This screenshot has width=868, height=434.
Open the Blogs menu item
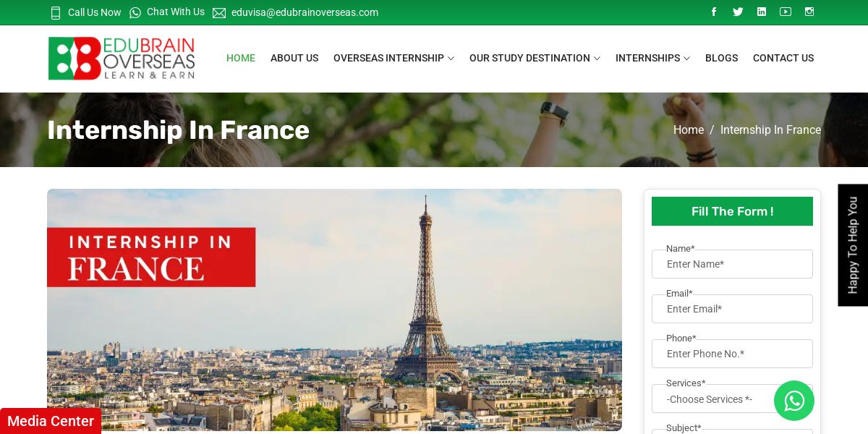click(x=721, y=58)
